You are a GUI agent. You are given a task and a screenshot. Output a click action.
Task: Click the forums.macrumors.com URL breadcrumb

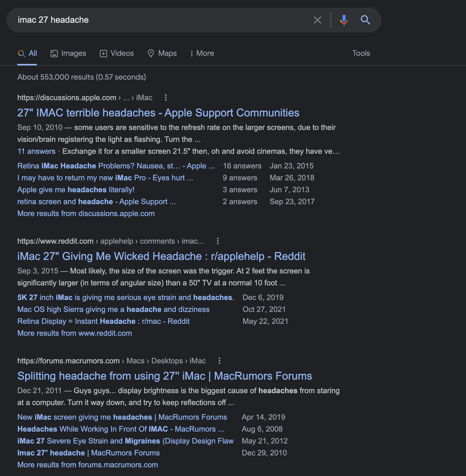112,361
